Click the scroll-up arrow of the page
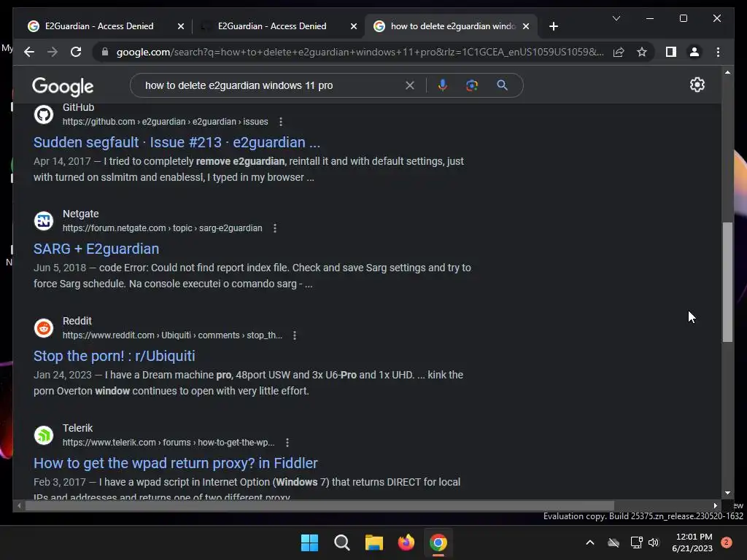The height and width of the screenshot is (560, 747). 727,72
